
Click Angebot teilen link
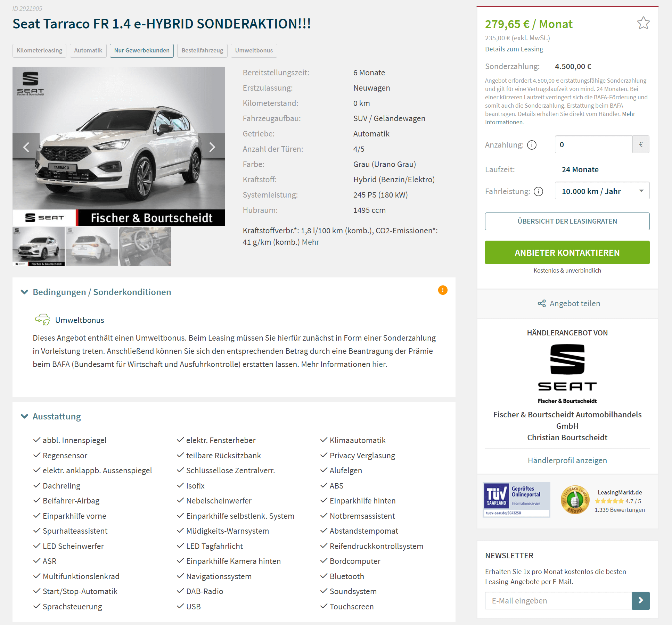(575, 303)
